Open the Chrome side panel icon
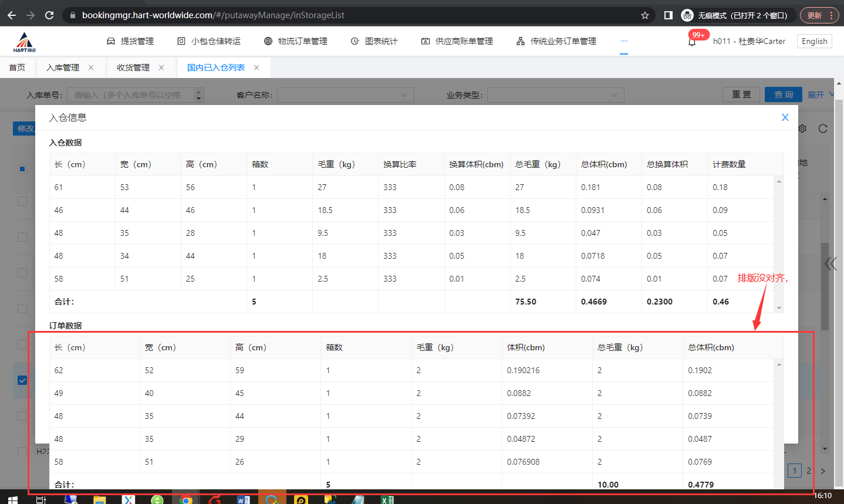Image resolution: width=844 pixels, height=504 pixels. coord(668,15)
